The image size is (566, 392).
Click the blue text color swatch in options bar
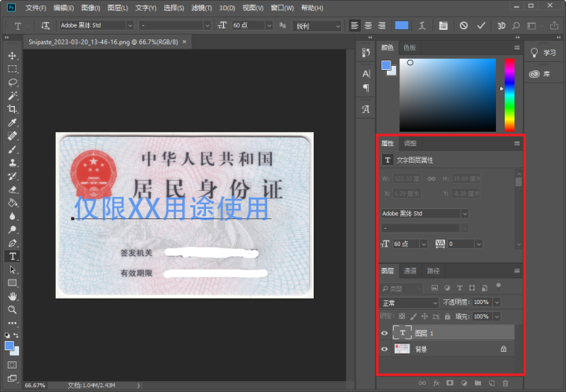402,26
